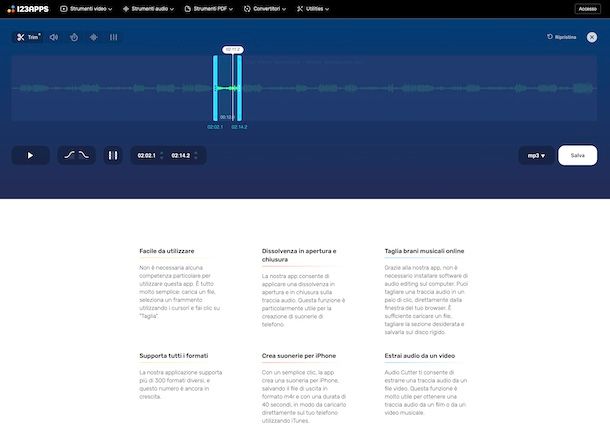Image resolution: width=610 pixels, height=430 pixels.
Task: Open the Pitch tool icon
Action: [93, 37]
